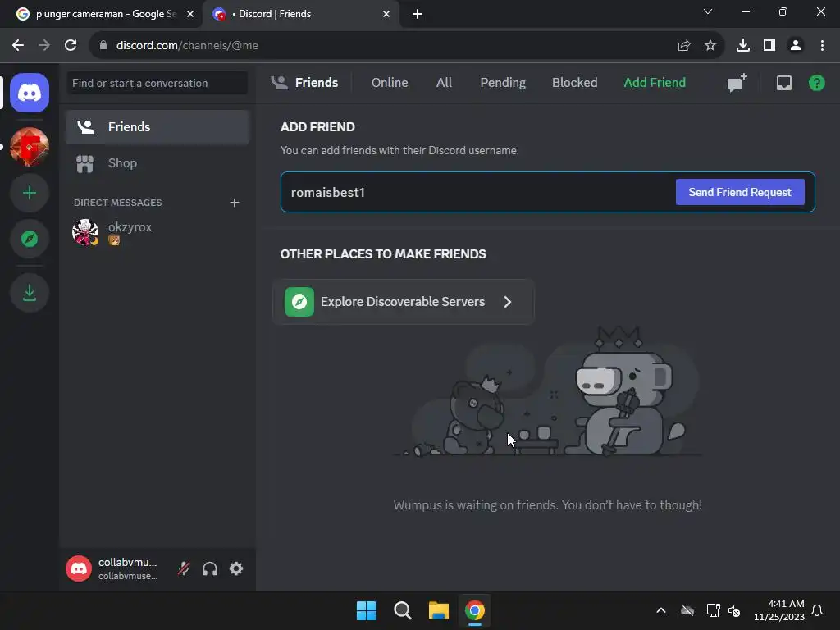This screenshot has height=630, width=840.
Task: Close the Discord Friends browser tab
Action: (386, 14)
